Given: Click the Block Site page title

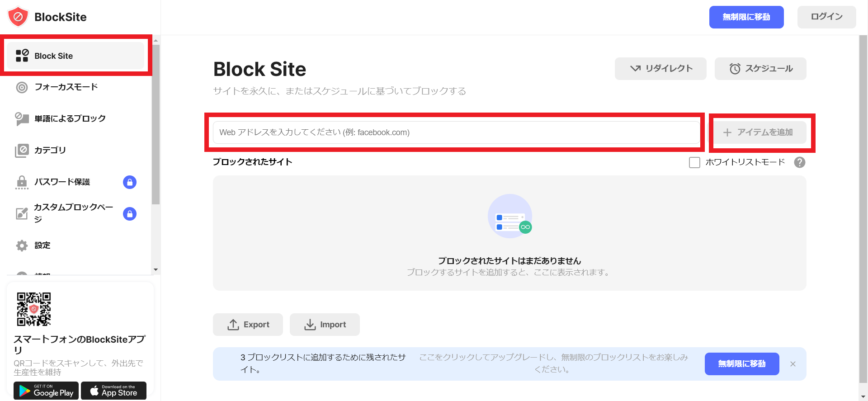Looking at the screenshot, I should coord(259,69).
